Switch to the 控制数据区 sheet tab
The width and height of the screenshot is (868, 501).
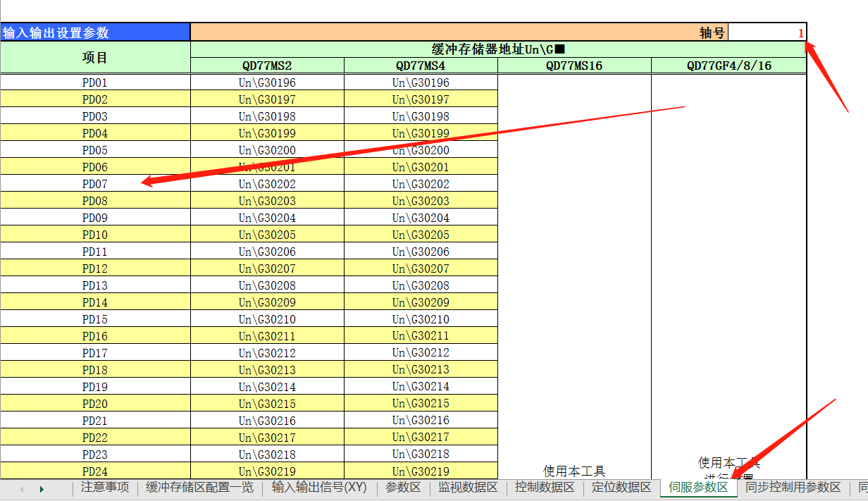(x=545, y=487)
